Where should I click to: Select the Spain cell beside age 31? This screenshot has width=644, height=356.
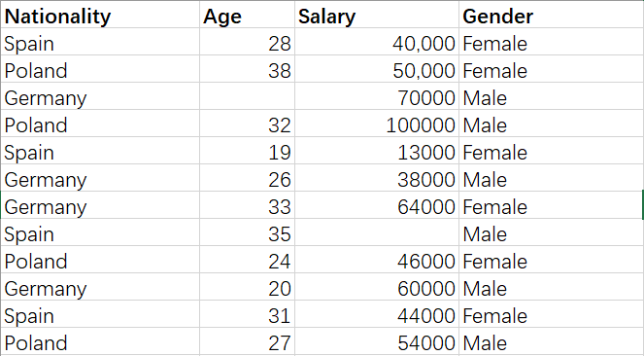(100, 314)
